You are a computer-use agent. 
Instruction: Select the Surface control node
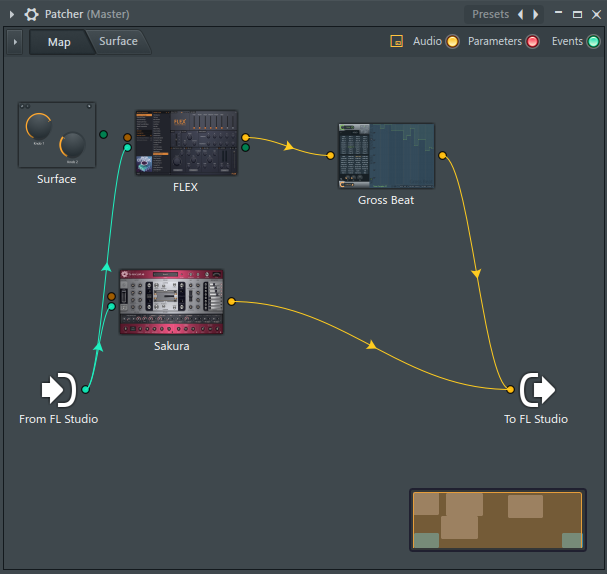point(56,135)
